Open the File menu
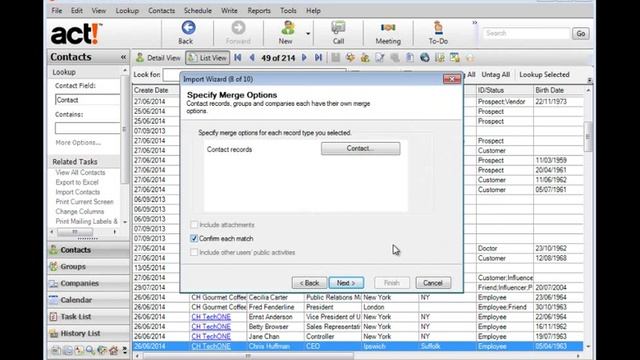640x360 pixels. click(57, 11)
